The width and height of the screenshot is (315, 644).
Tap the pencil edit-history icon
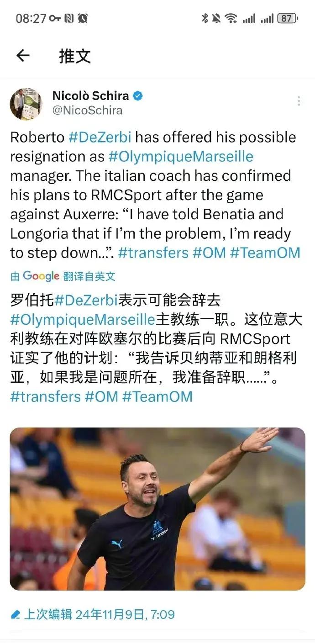tap(15, 615)
